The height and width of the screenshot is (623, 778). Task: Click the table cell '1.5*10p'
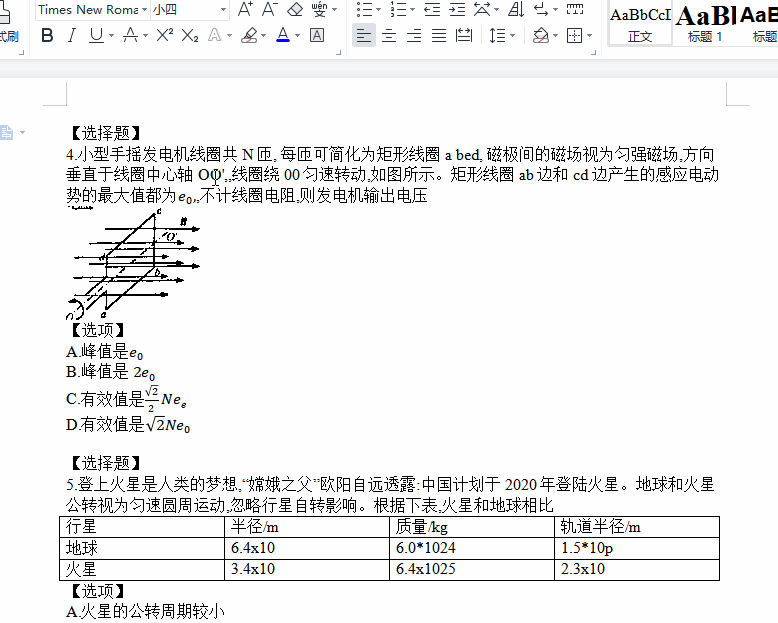click(x=637, y=548)
